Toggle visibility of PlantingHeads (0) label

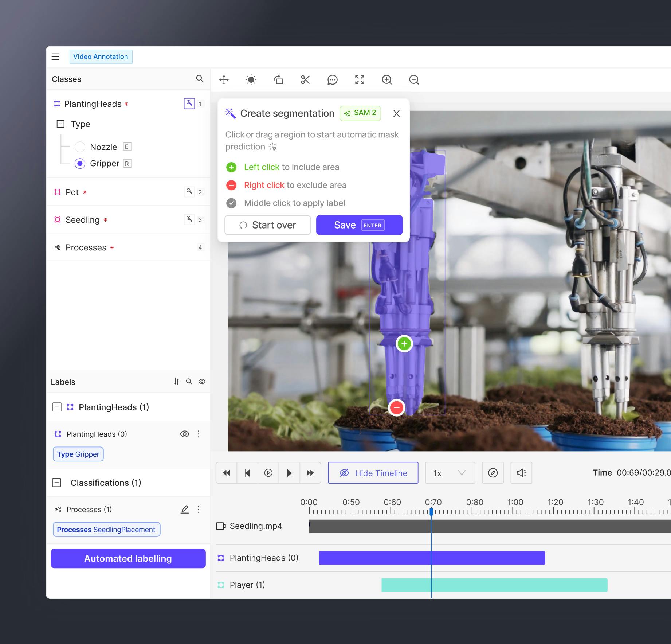(x=185, y=434)
